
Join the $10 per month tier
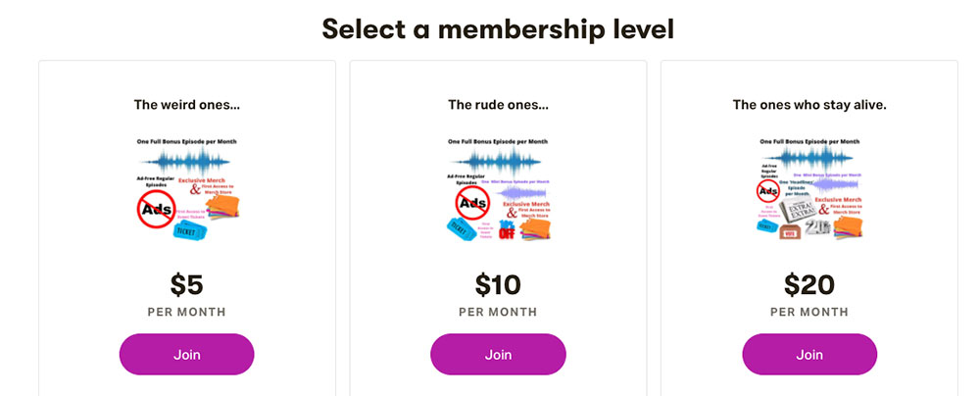point(498,354)
